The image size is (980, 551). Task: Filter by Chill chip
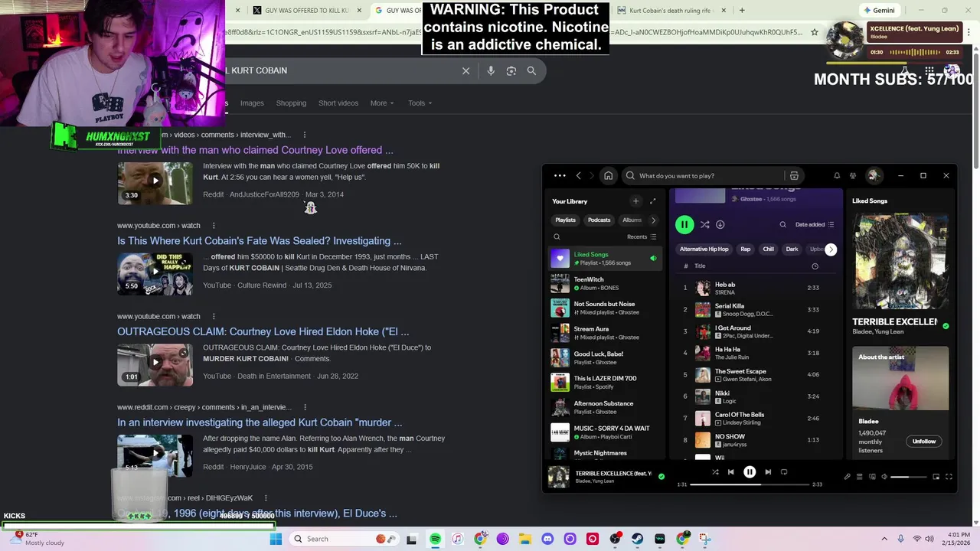click(768, 249)
